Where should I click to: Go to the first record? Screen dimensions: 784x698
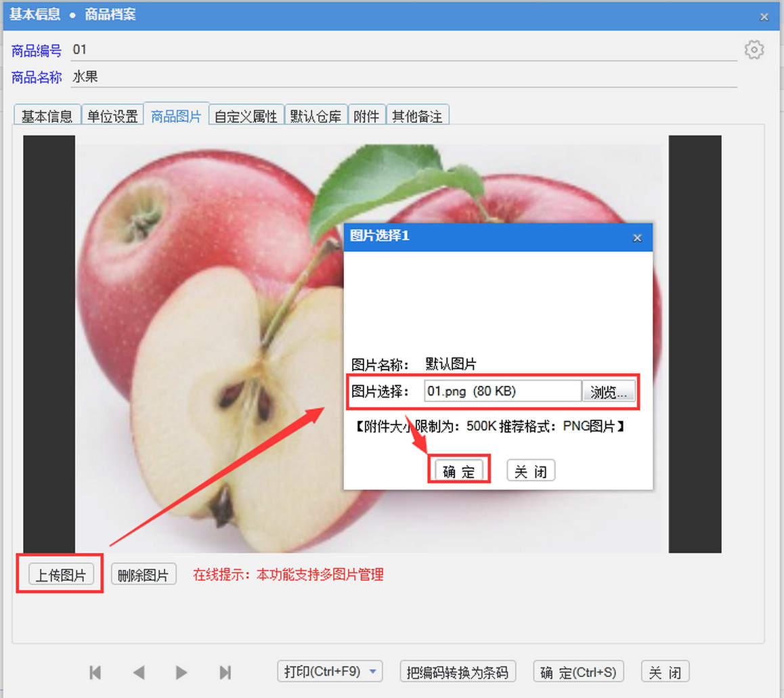click(x=95, y=672)
